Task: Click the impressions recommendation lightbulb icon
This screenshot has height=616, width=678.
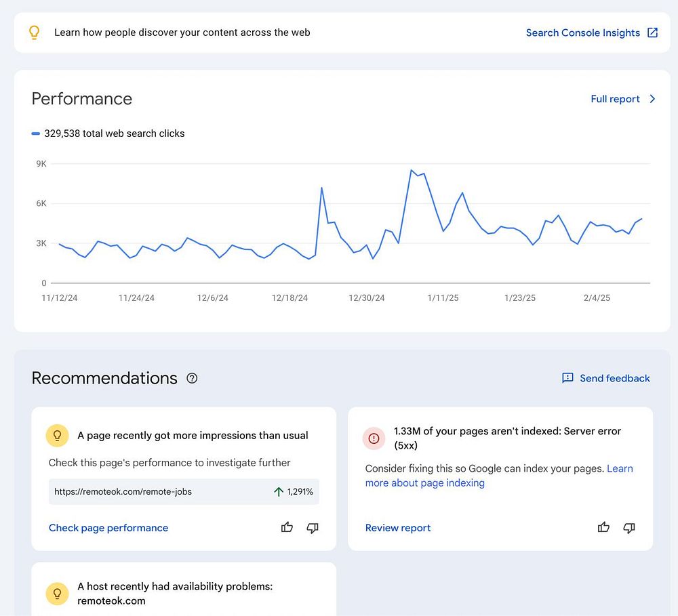Action: tap(57, 435)
